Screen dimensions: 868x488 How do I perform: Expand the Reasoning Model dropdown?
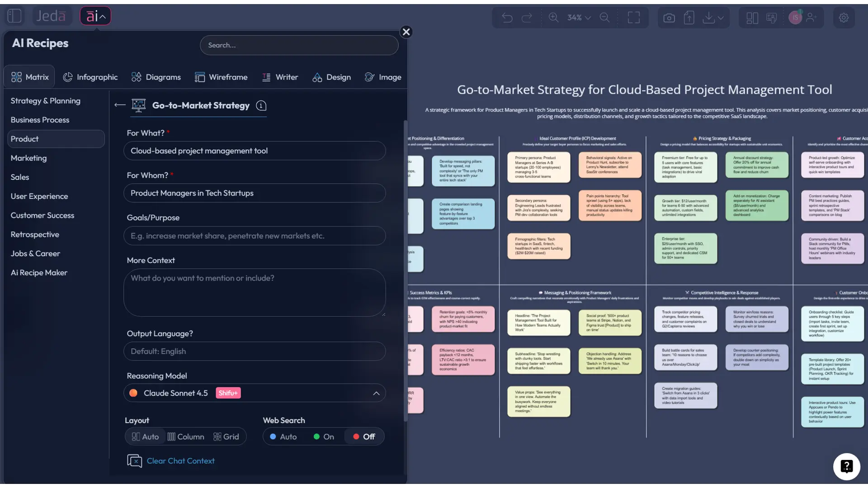[377, 393]
